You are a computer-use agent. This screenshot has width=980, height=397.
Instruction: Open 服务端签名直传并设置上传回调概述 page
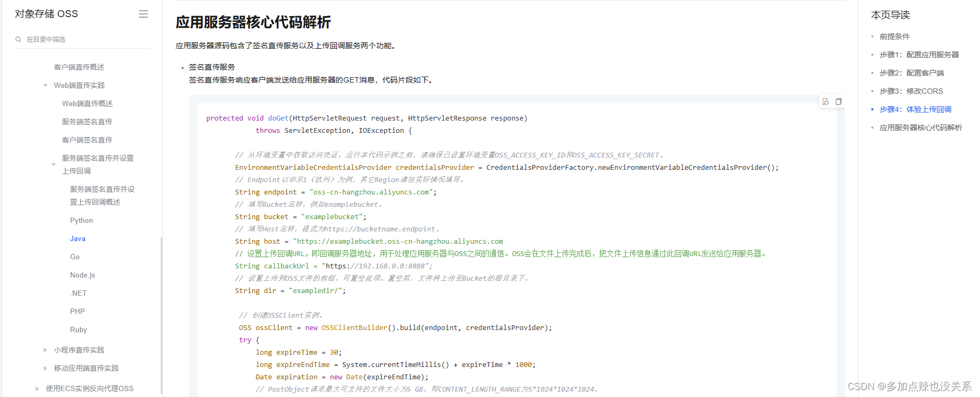pos(102,196)
